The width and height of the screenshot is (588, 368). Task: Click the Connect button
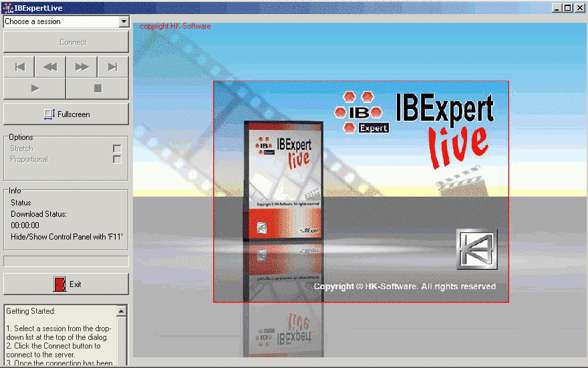[x=66, y=41]
